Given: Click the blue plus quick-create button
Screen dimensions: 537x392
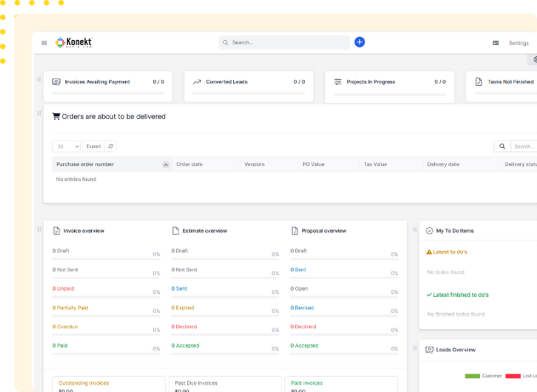Looking at the screenshot, I should 359,42.
